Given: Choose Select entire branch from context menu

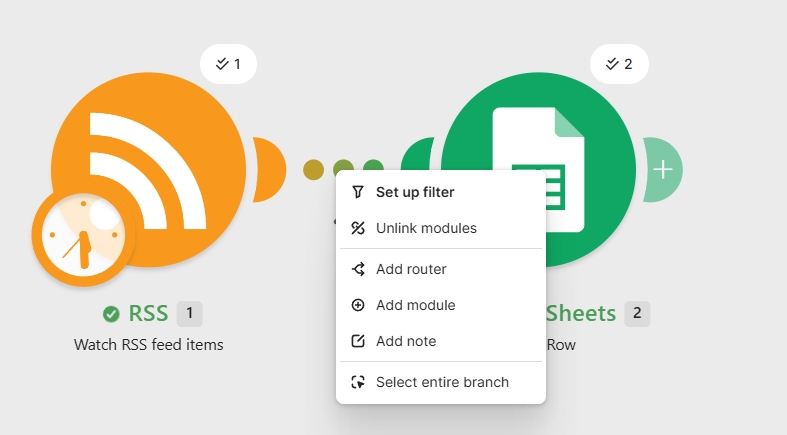Looking at the screenshot, I should (441, 382).
